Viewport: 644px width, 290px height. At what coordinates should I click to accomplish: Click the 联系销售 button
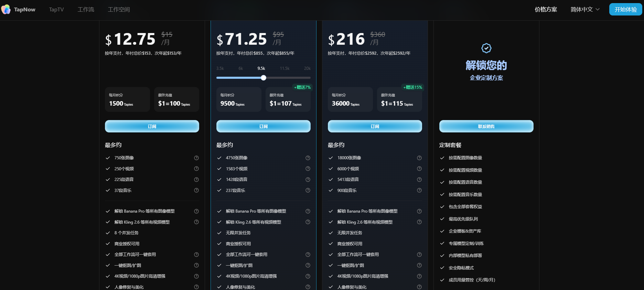click(486, 126)
